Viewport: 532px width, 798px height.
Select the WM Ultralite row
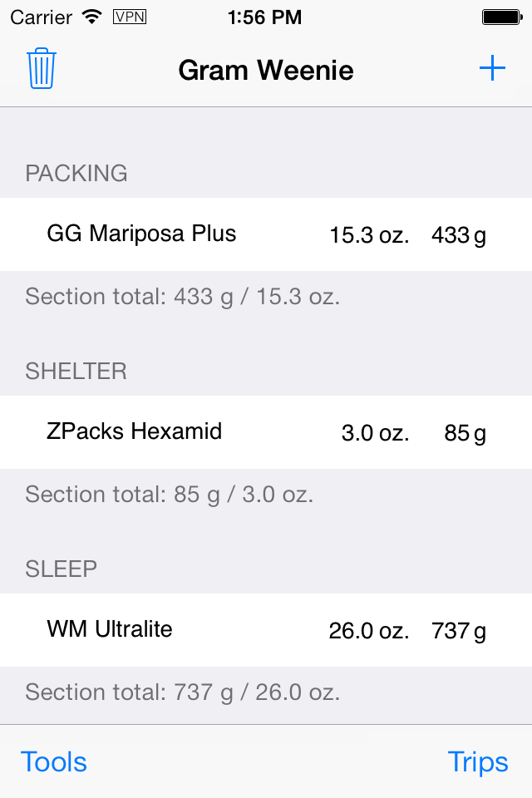(x=266, y=630)
